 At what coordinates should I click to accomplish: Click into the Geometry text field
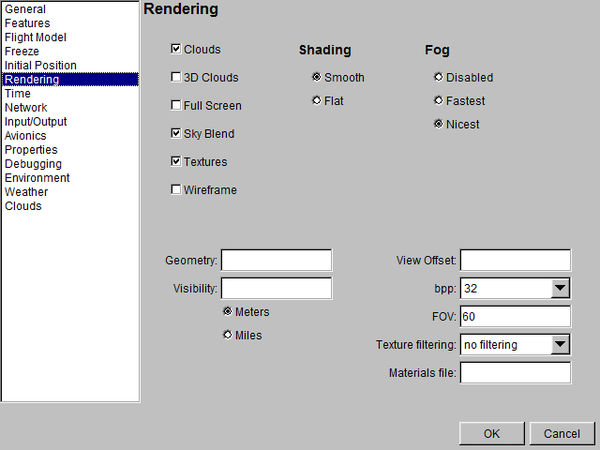coord(276,261)
